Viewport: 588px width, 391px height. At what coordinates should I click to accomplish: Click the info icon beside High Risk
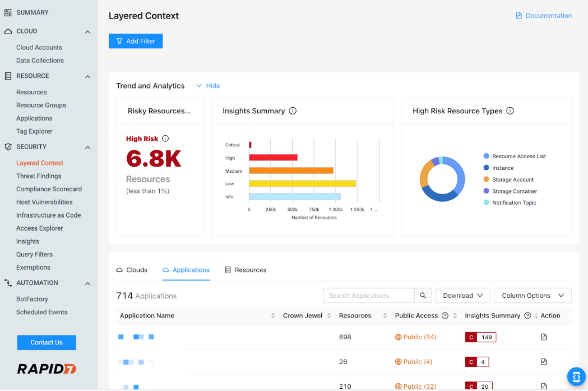coord(165,139)
